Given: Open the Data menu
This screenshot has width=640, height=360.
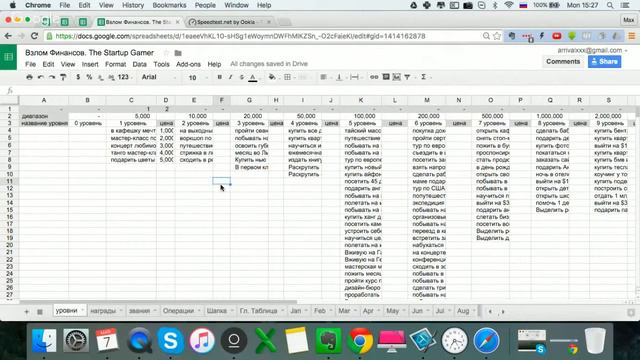Looking at the screenshot, I should pos(139,64).
